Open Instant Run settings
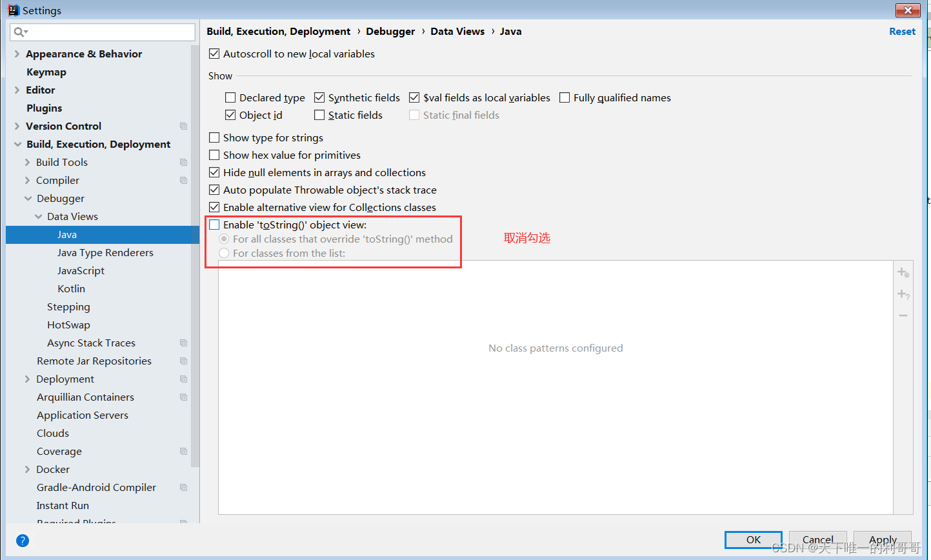 (63, 505)
